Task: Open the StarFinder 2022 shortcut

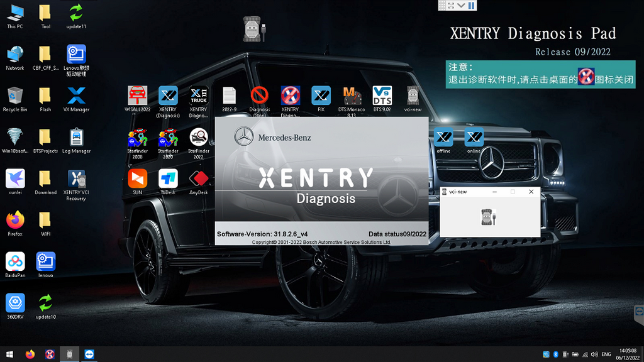Action: point(199,138)
